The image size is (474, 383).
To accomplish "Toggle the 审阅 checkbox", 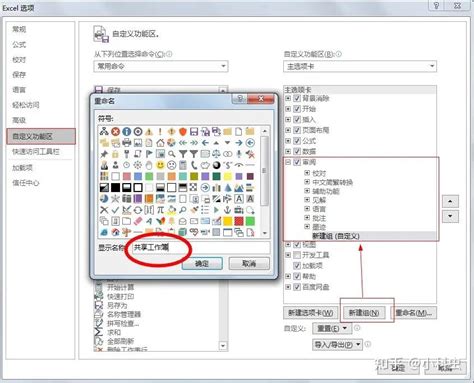I will tap(297, 162).
